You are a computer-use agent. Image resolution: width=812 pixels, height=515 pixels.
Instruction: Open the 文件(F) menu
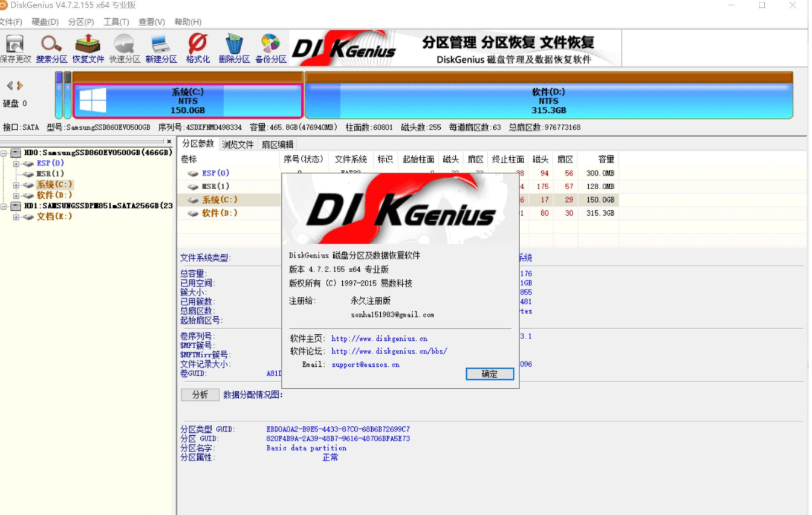coord(10,22)
